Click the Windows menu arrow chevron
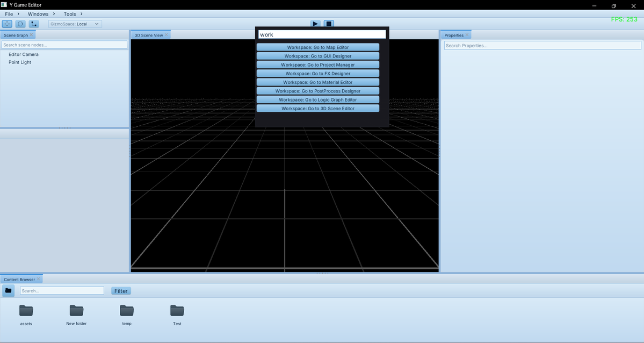The image size is (644, 343). point(54,14)
